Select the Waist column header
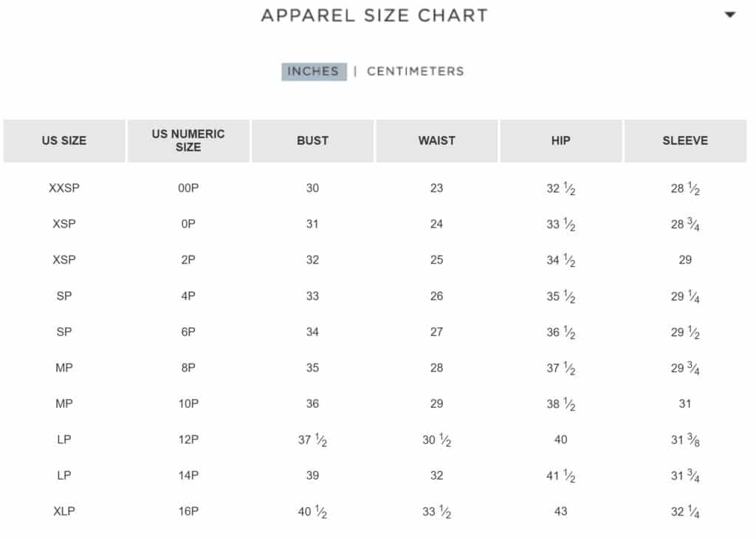The width and height of the screenshot is (756, 540). (x=436, y=140)
